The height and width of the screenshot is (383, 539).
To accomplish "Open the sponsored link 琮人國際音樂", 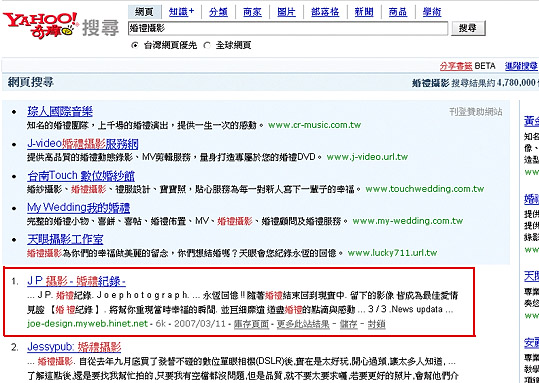I will point(60,111).
